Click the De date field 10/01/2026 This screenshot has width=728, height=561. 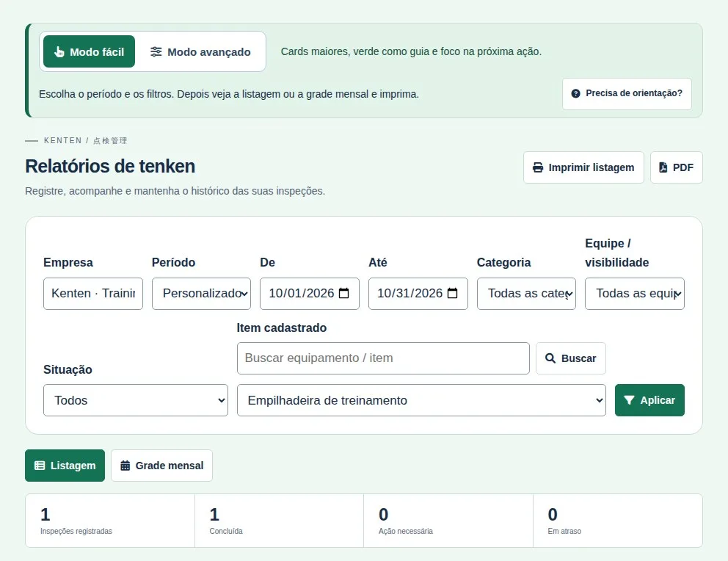click(x=310, y=294)
